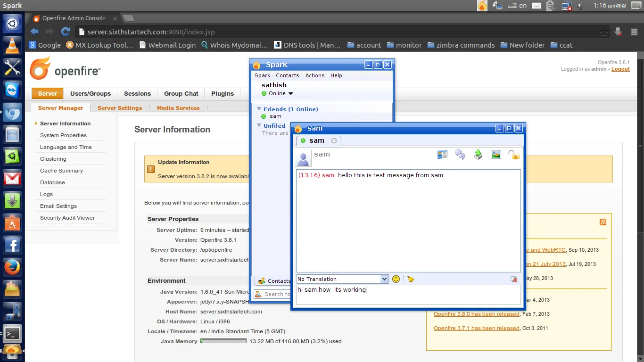Click the Spark flame icon in system tray
Screen dimensions: 644x362
[x=482, y=6]
